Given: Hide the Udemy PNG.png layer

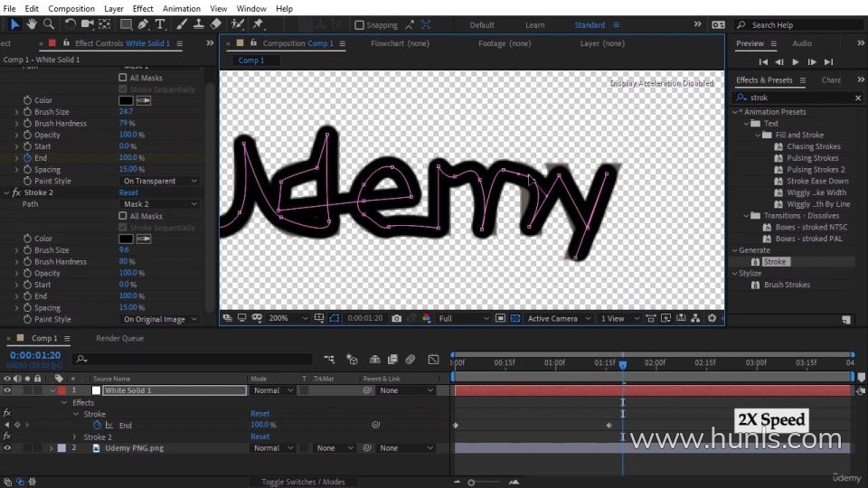Looking at the screenshot, I should pos(7,448).
